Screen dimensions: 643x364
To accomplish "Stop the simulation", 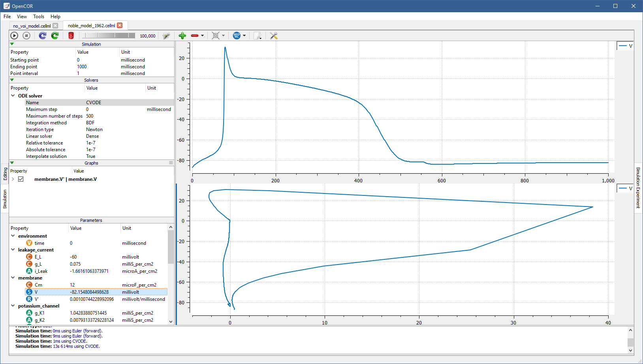I will tap(26, 36).
